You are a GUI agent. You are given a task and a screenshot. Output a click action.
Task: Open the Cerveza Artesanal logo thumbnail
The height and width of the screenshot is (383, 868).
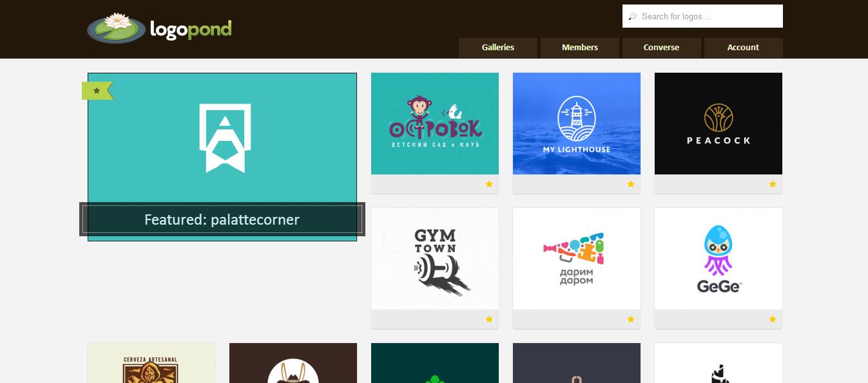(x=151, y=363)
